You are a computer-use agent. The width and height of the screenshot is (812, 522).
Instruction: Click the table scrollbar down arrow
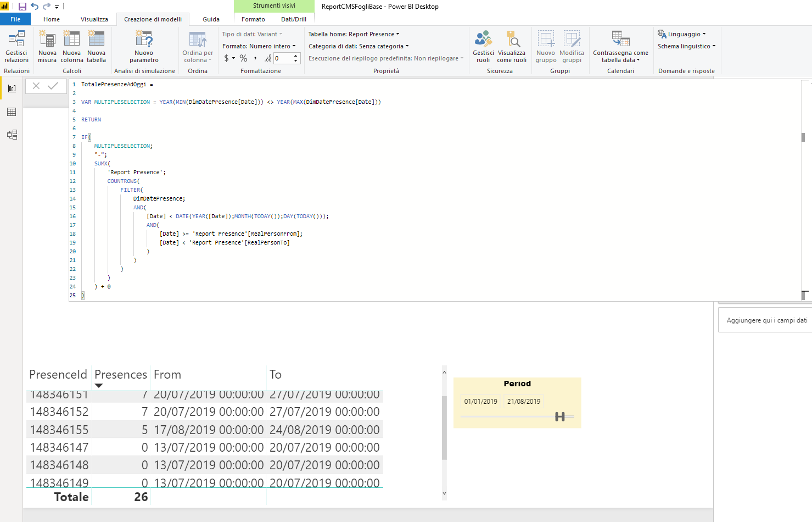click(444, 493)
